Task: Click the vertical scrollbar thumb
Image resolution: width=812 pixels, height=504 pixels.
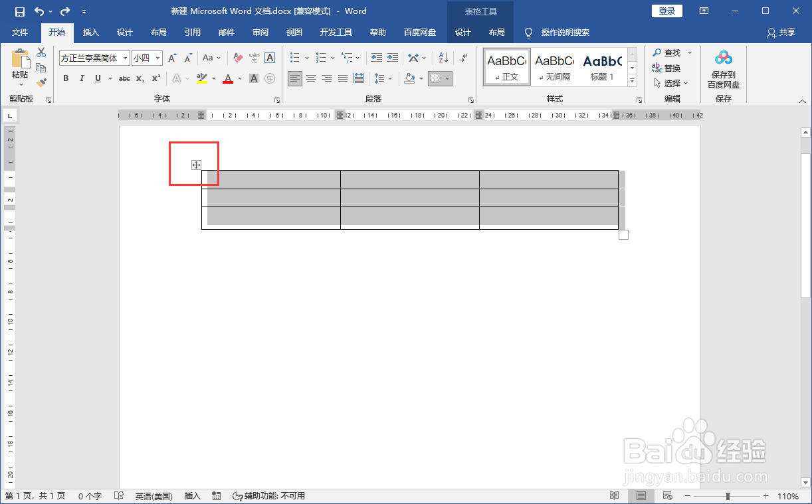Action: click(x=806, y=226)
